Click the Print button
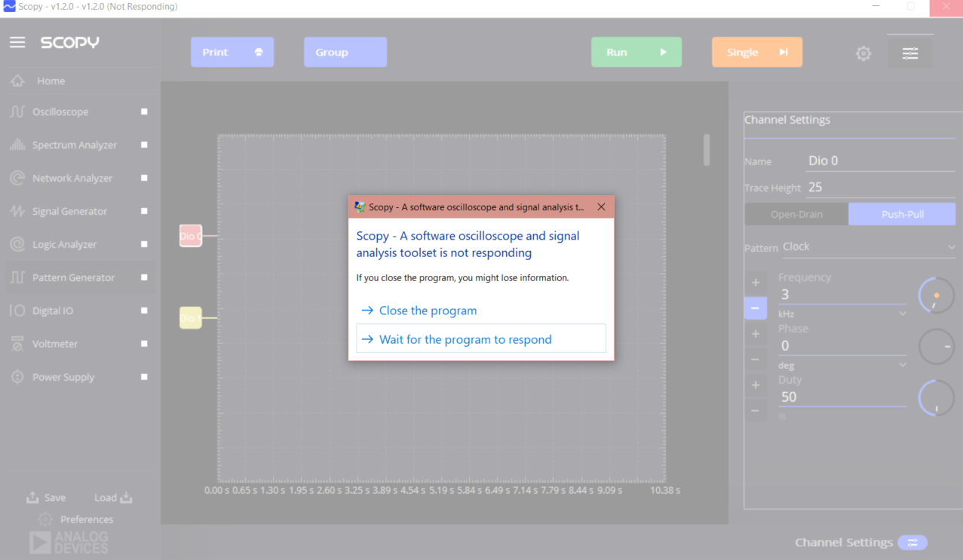This screenshot has width=963, height=560. point(232,52)
